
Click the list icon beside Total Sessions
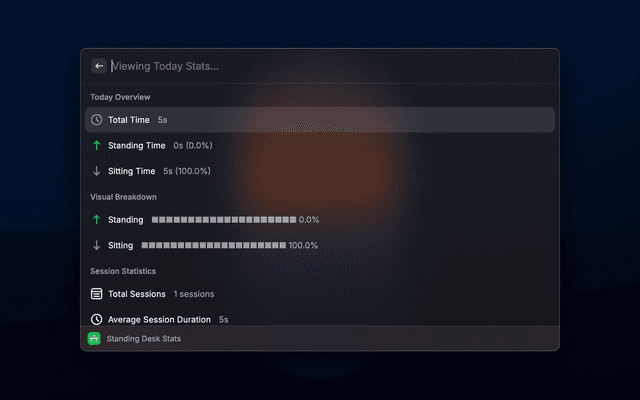96,294
